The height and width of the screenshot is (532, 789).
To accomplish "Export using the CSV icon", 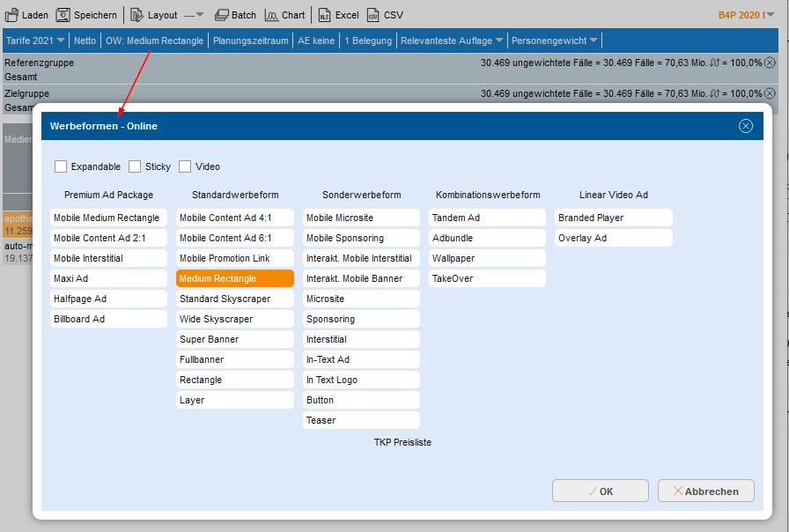I will tap(373, 15).
